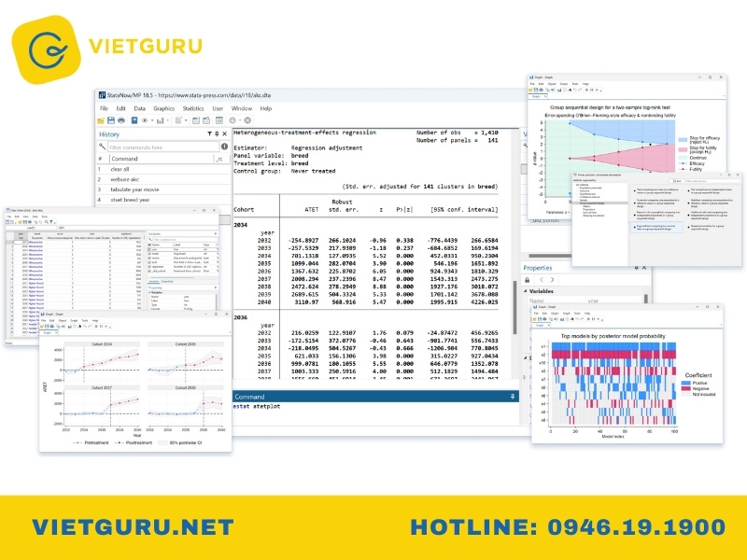
Task: Open the Help menu in Stata
Action: pyautogui.click(x=266, y=108)
